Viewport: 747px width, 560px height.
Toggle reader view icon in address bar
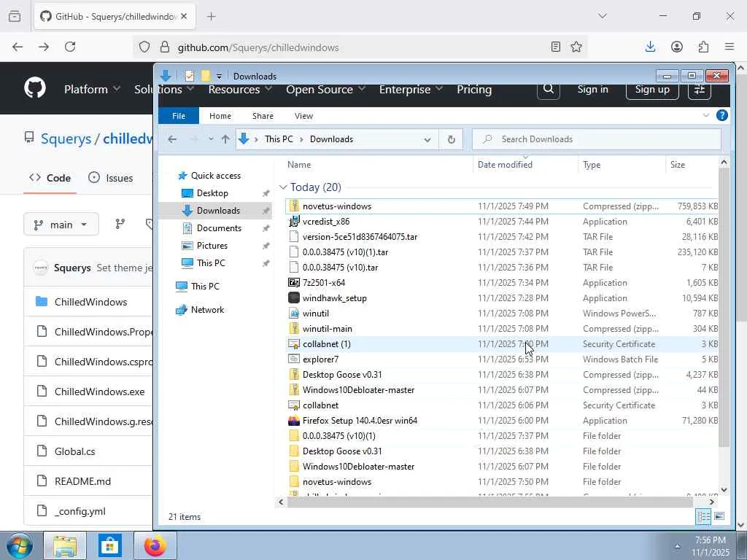tap(555, 47)
